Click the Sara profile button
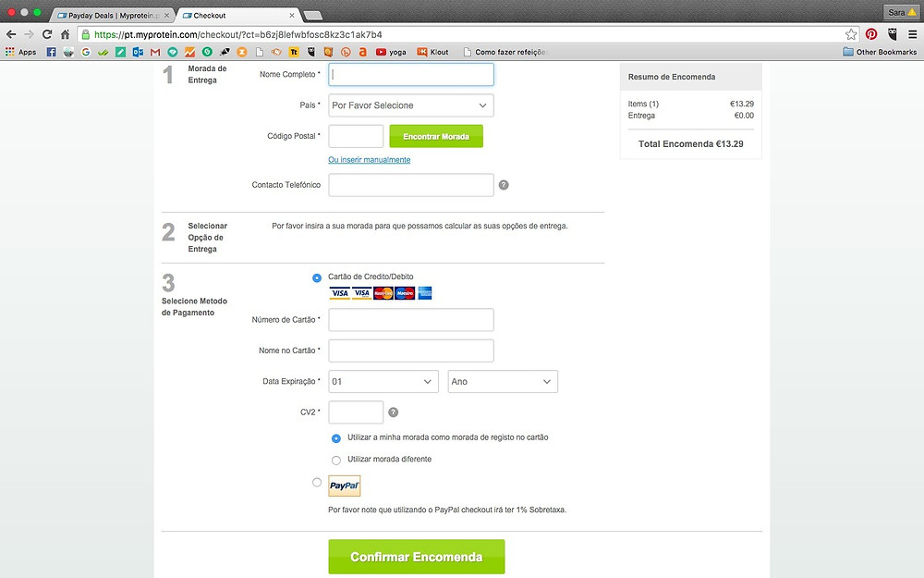Viewport: 924px width, 578px height. (x=902, y=12)
